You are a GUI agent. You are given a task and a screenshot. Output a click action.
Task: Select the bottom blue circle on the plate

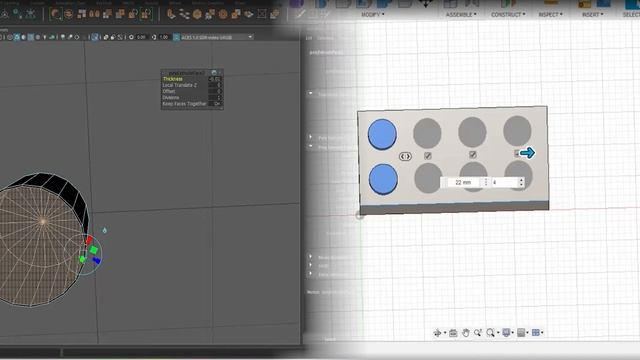click(383, 179)
